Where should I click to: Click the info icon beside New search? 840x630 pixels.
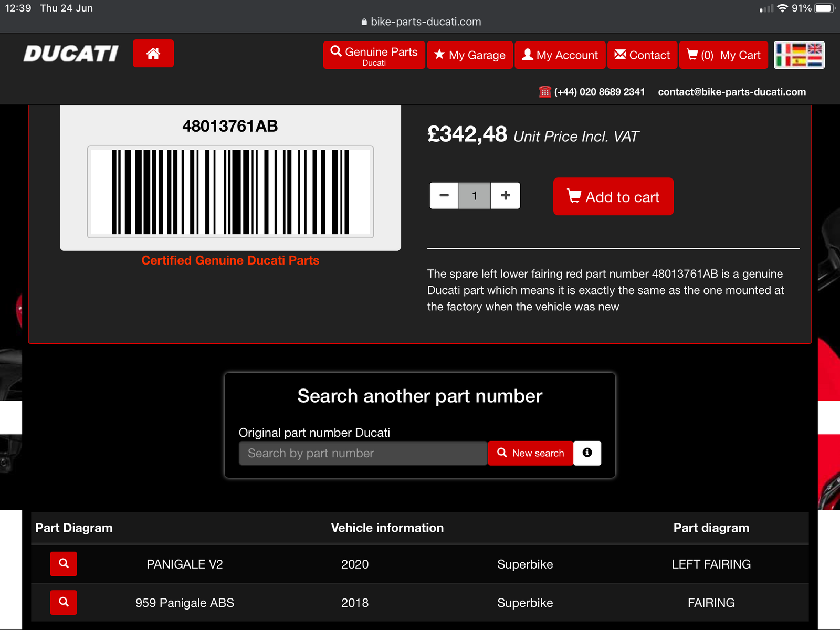587,453
